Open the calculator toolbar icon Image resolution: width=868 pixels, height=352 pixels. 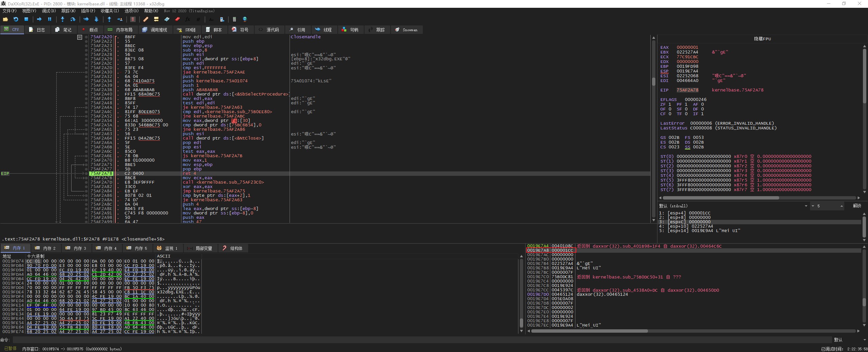click(234, 19)
